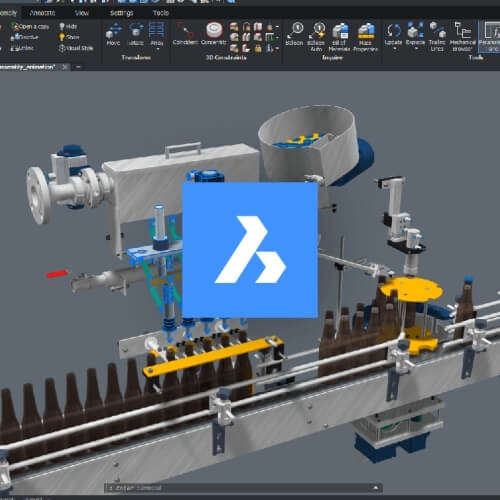
Task: Select the Move tool in Transform
Action: (x=113, y=34)
